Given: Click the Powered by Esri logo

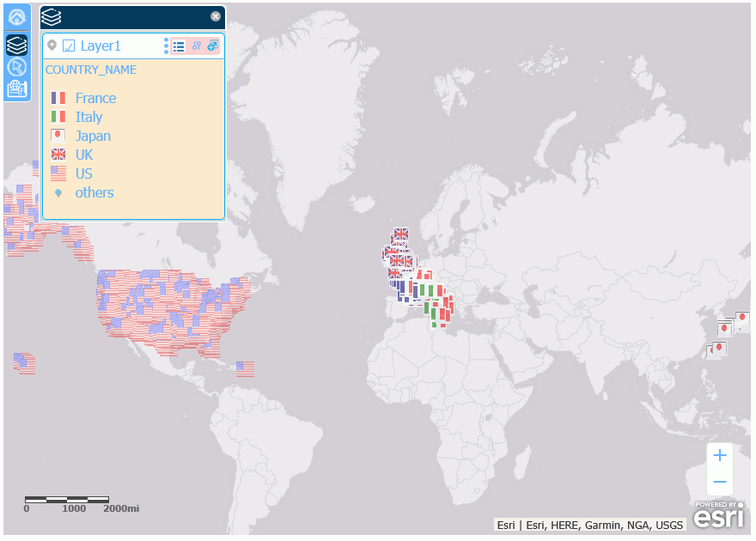Looking at the screenshot, I should (x=719, y=514).
